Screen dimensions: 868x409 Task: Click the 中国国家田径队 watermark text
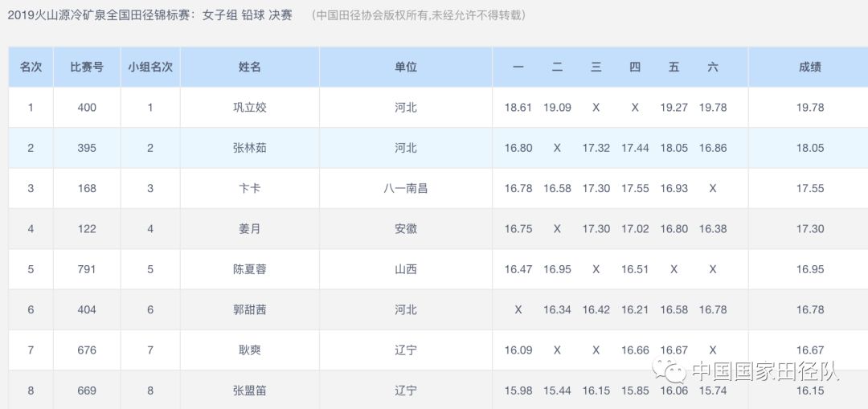coord(765,372)
